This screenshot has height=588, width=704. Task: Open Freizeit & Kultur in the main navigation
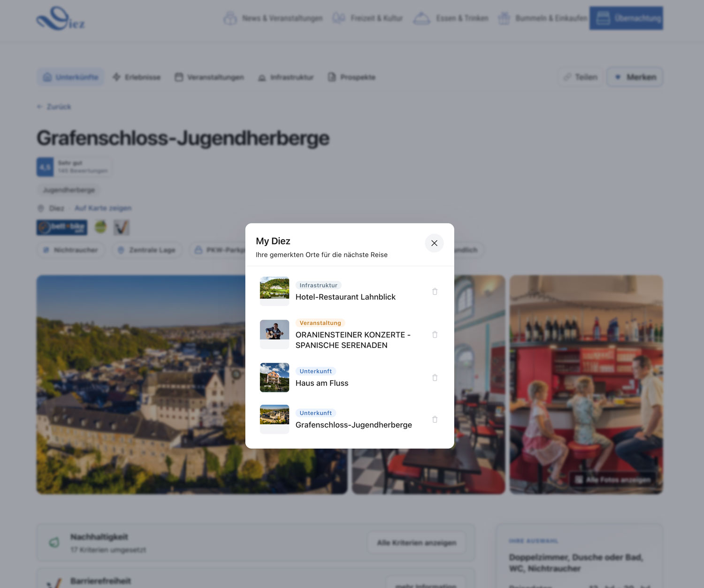pos(367,18)
